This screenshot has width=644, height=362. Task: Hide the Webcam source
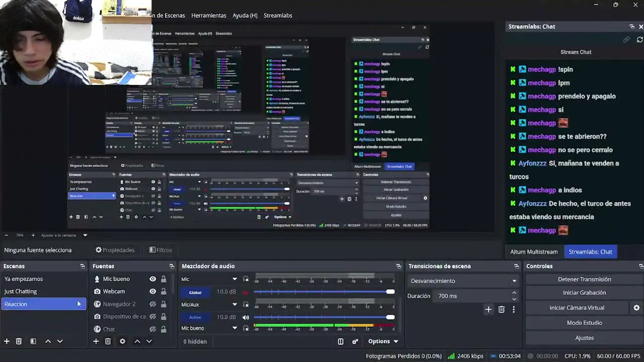[x=152, y=292]
